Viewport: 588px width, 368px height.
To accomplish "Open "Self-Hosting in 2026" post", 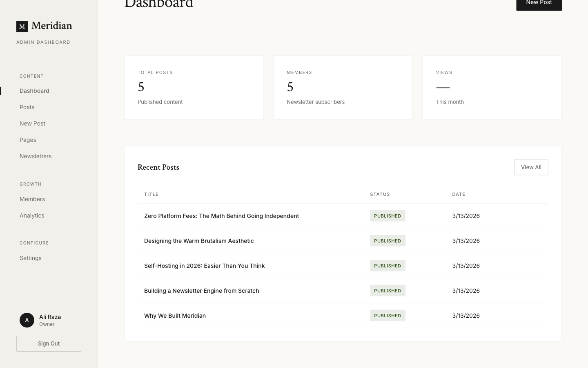I will (x=204, y=266).
